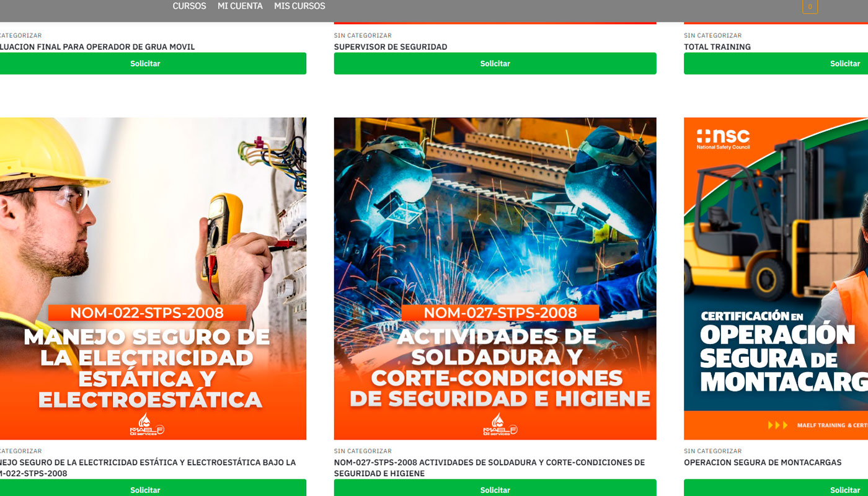Open the Operación Segura de Montacargas image

(x=776, y=278)
